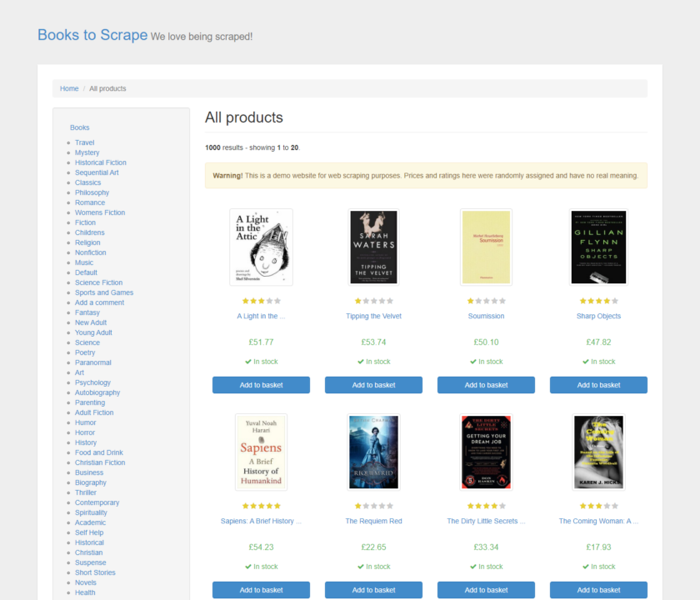Click the yellow stars rating under Sapiens

(261, 505)
